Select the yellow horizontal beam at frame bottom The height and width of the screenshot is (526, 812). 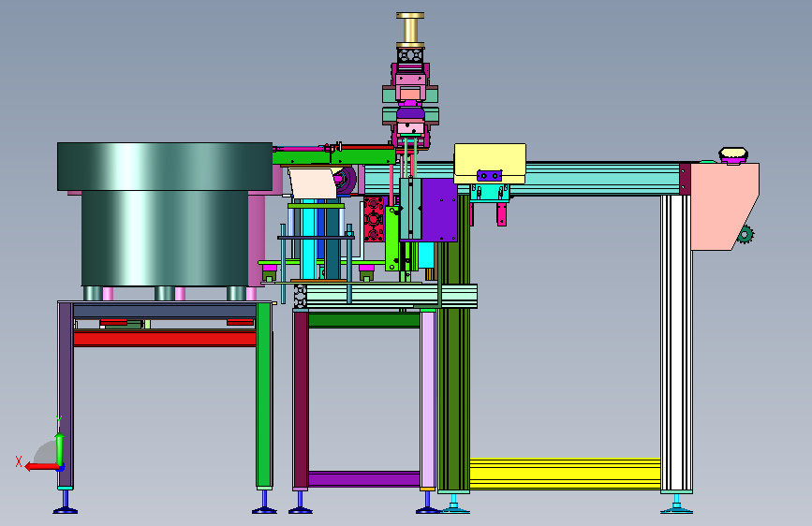[565, 474]
